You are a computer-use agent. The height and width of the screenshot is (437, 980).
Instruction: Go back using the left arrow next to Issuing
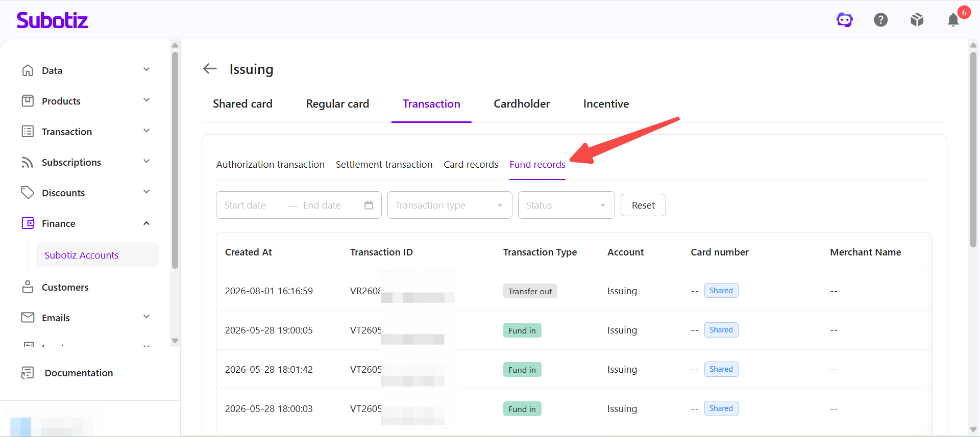pyautogui.click(x=210, y=68)
